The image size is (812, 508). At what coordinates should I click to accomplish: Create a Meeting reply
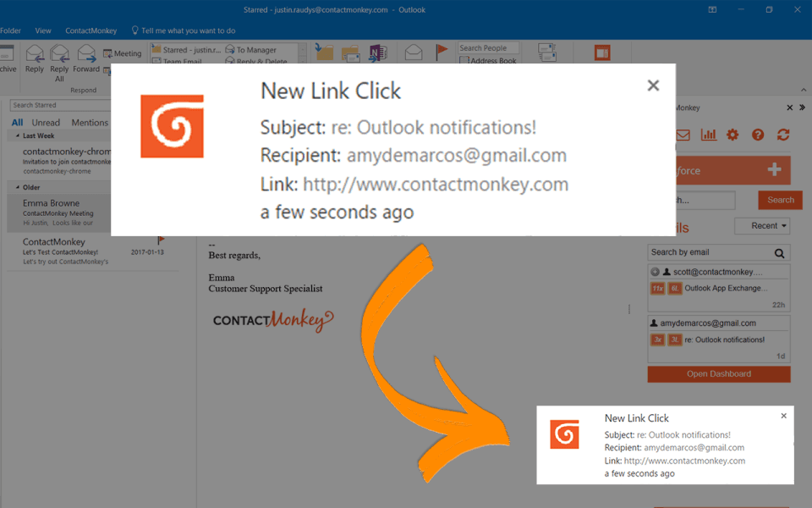coord(123,53)
